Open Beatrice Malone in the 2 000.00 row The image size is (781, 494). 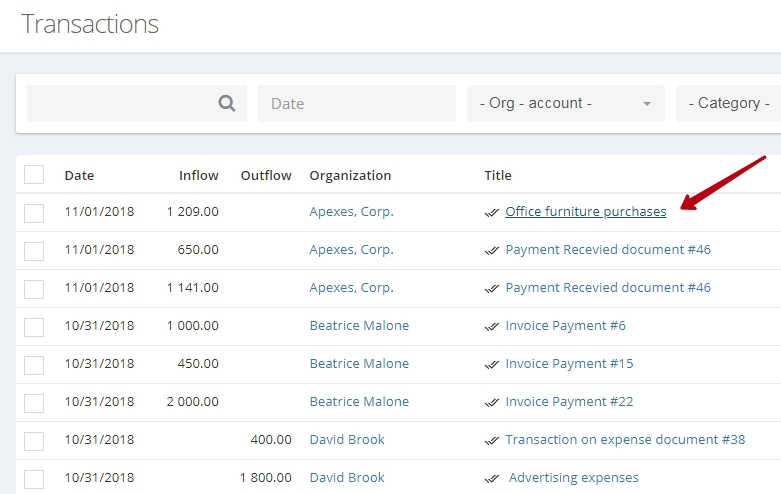click(359, 401)
